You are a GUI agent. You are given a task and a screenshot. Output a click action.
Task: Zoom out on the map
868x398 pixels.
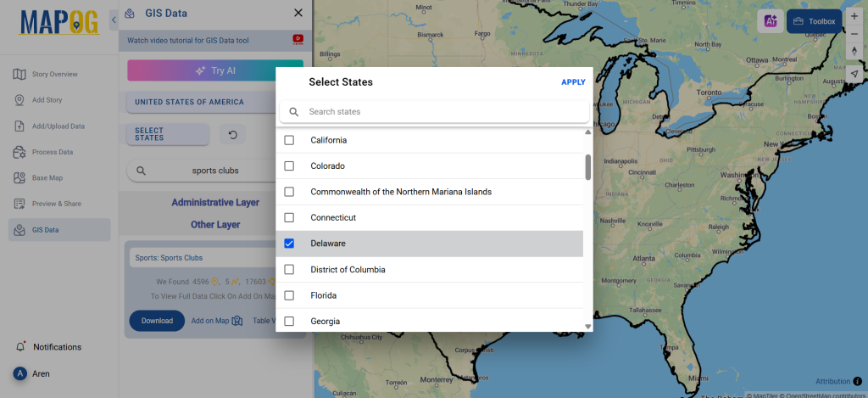tap(854, 34)
